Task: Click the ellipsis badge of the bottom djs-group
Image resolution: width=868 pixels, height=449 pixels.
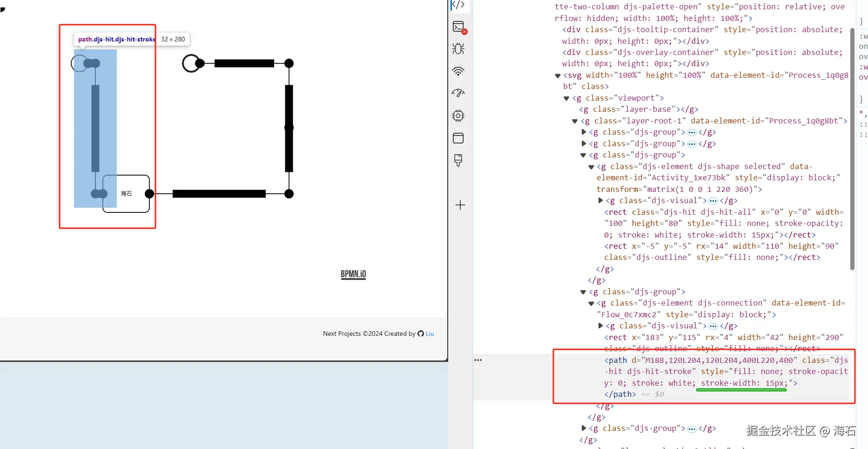Action: point(692,429)
